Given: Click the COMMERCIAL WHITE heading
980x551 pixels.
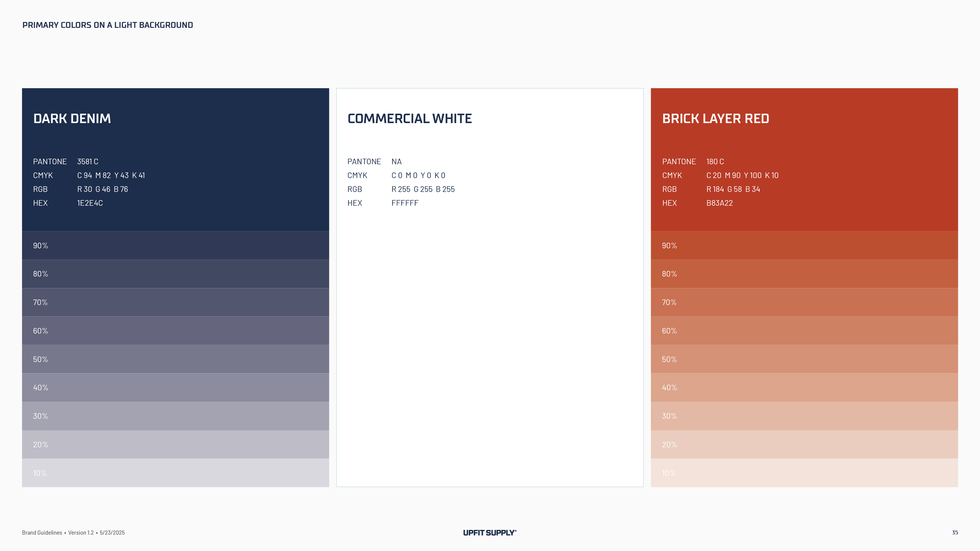Looking at the screenshot, I should (410, 118).
